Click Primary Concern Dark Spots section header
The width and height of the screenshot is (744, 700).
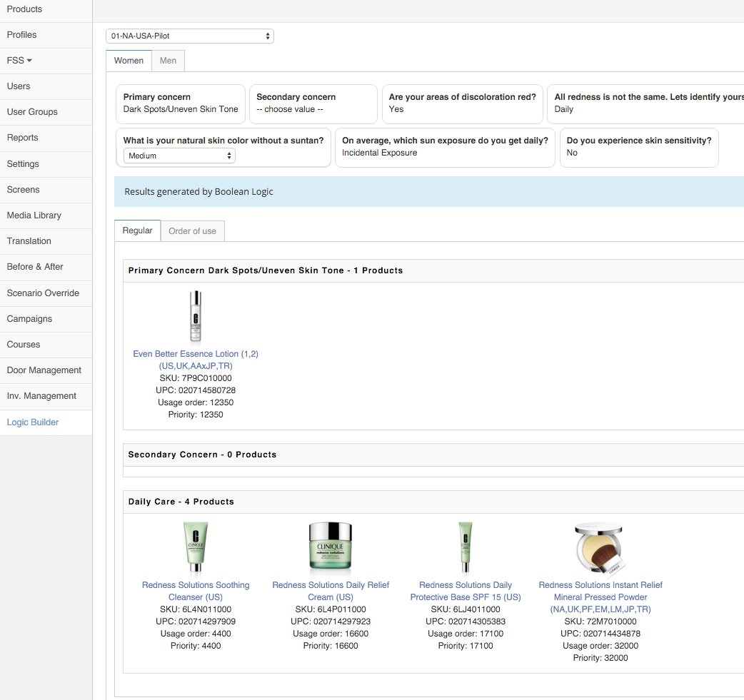click(433, 270)
